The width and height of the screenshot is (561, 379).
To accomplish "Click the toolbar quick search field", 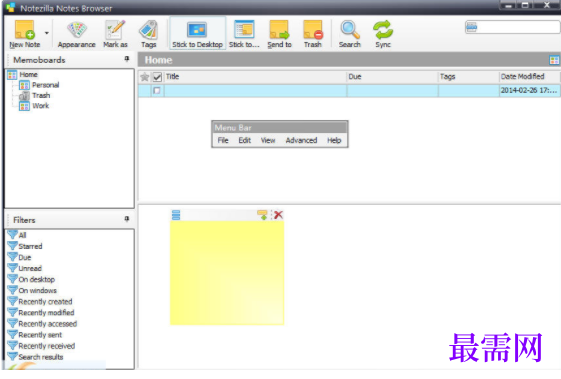I will click(513, 27).
